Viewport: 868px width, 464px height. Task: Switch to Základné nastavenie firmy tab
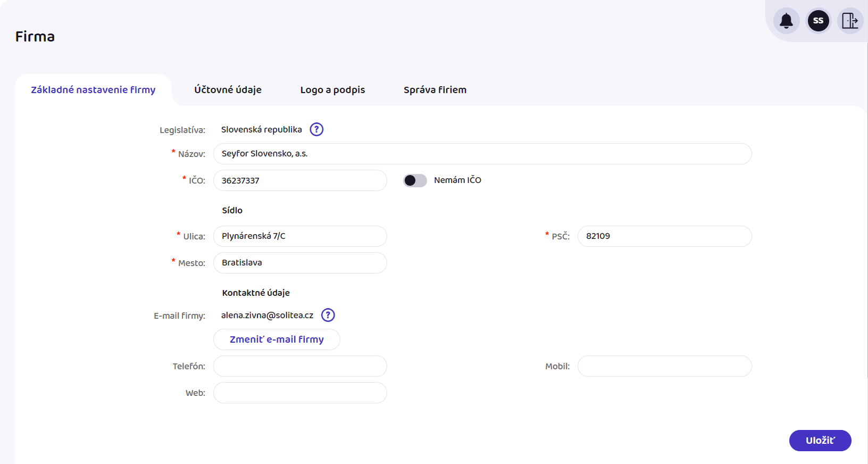click(x=93, y=90)
